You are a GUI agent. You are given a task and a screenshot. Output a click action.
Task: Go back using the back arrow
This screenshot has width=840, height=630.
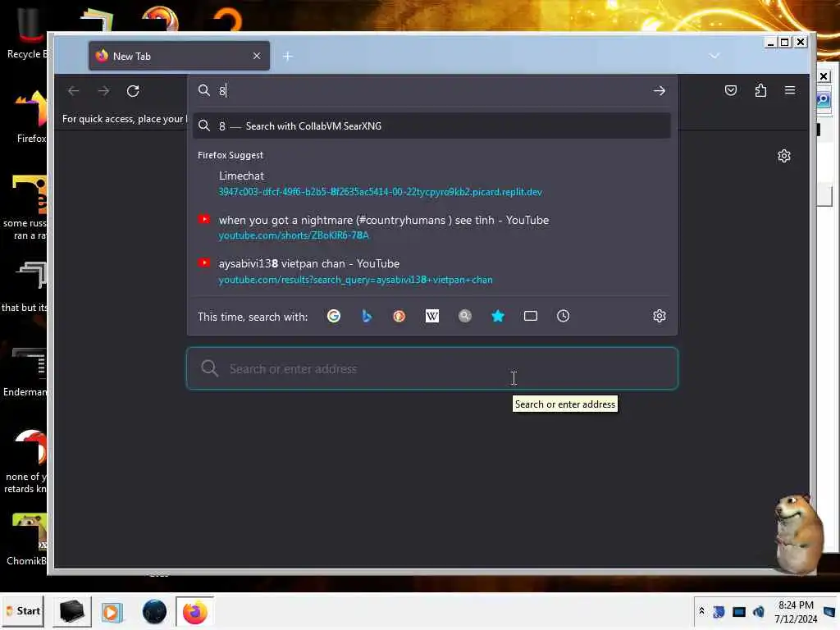[73, 91]
